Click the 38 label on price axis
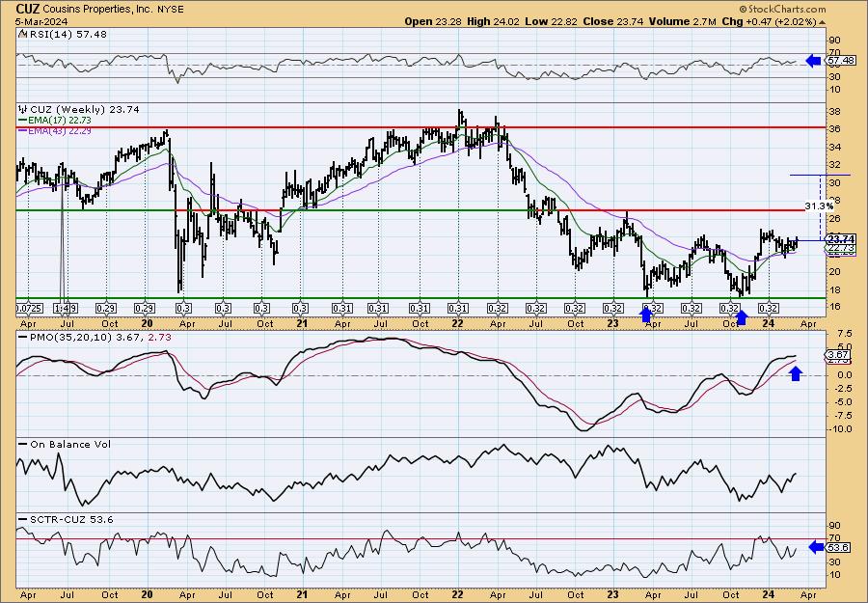Viewport: 868px width, 603px height. pos(834,111)
